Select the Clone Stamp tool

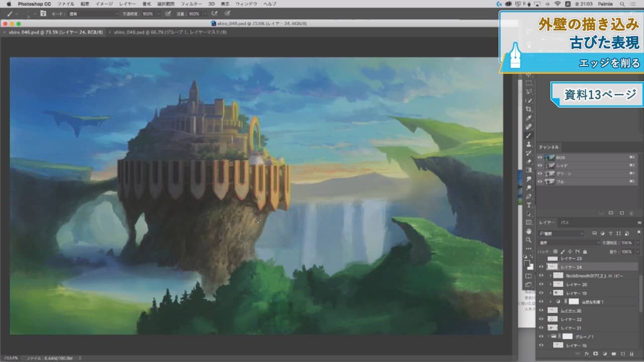[x=529, y=144]
